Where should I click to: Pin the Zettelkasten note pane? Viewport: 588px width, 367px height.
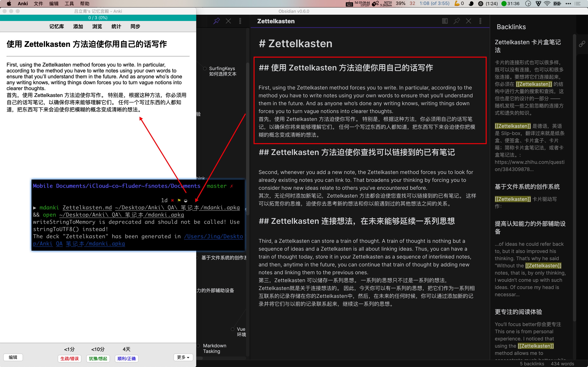click(x=457, y=21)
